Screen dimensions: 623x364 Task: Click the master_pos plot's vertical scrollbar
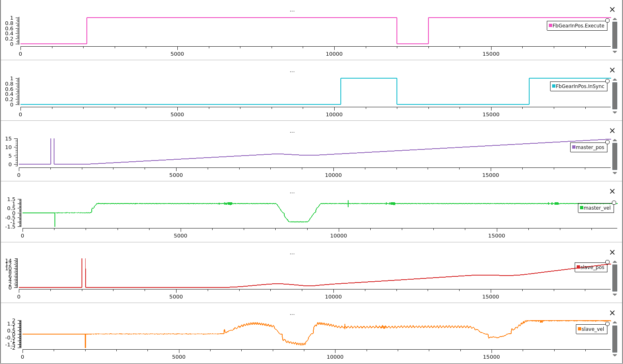tap(614, 156)
